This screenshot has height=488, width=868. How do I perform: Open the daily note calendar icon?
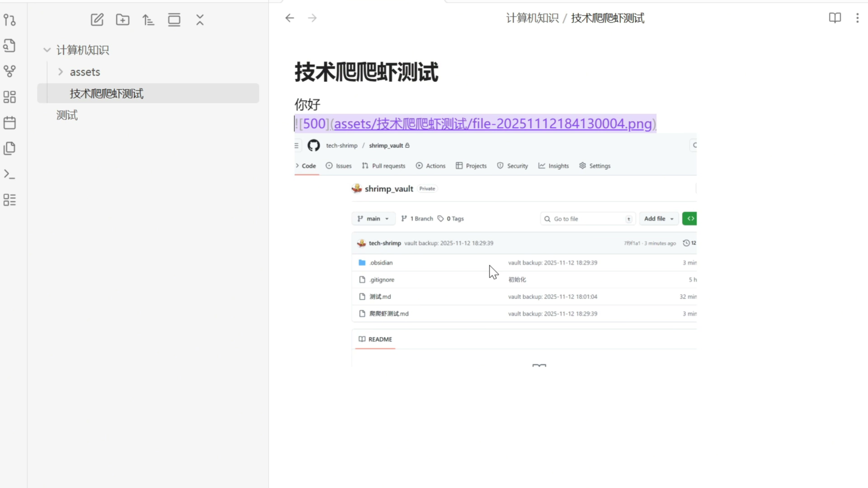tap(9, 123)
